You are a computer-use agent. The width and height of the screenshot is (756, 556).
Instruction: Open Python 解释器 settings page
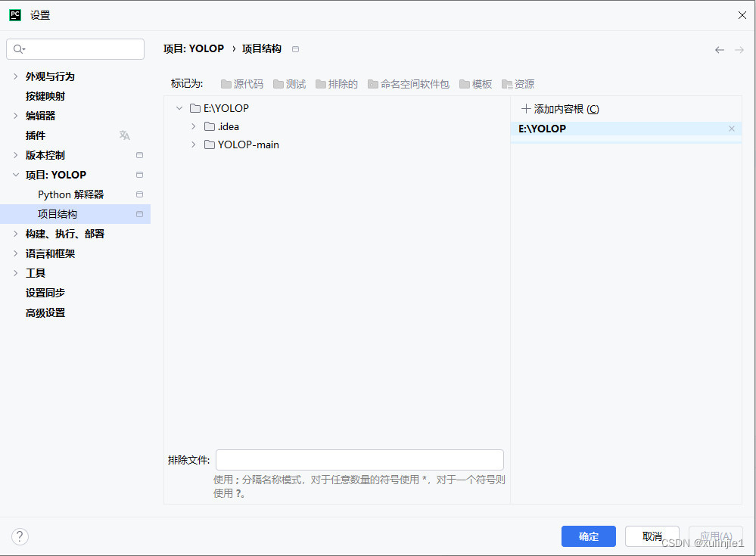[x=71, y=194]
